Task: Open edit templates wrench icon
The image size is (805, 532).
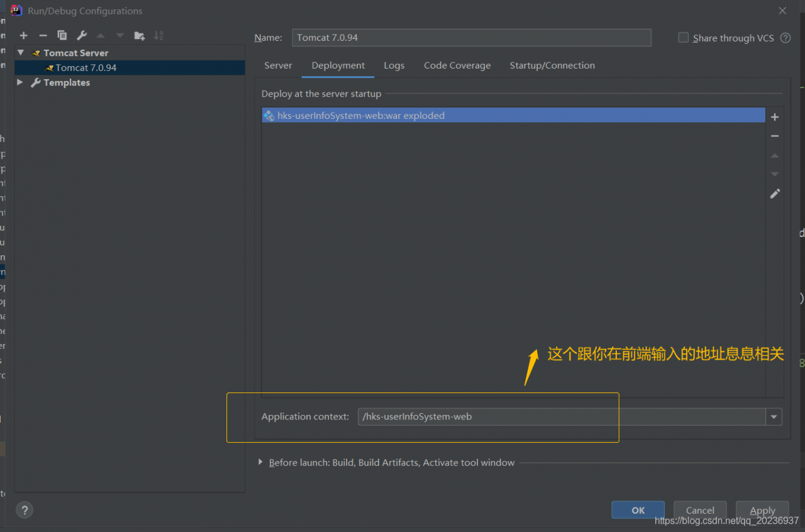Action: [x=82, y=36]
